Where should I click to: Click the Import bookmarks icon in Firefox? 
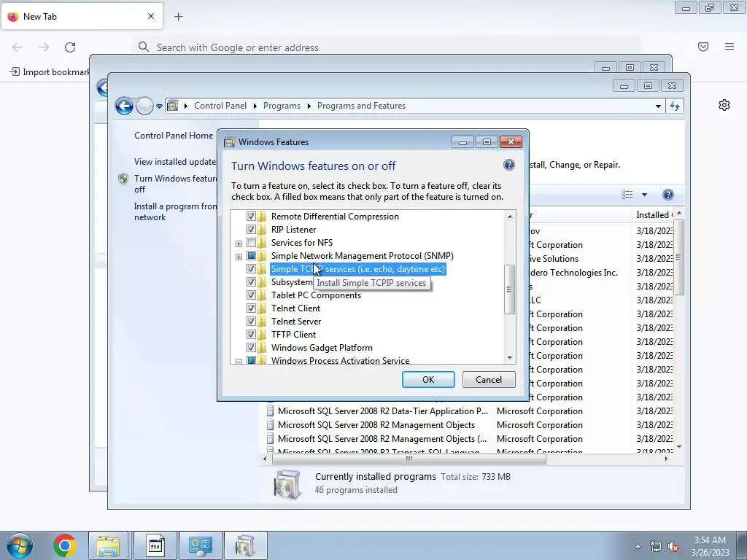[x=15, y=72]
